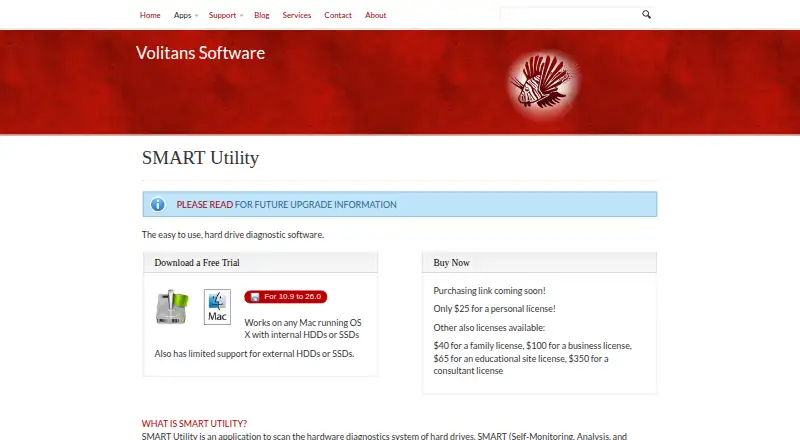Click the Volitans Software site title

pyautogui.click(x=201, y=53)
